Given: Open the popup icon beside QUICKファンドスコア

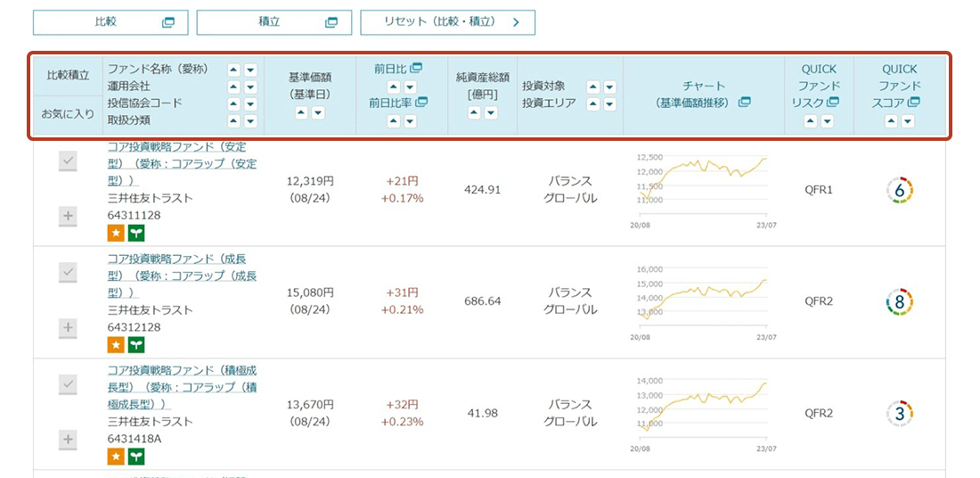Looking at the screenshot, I should pos(914,102).
